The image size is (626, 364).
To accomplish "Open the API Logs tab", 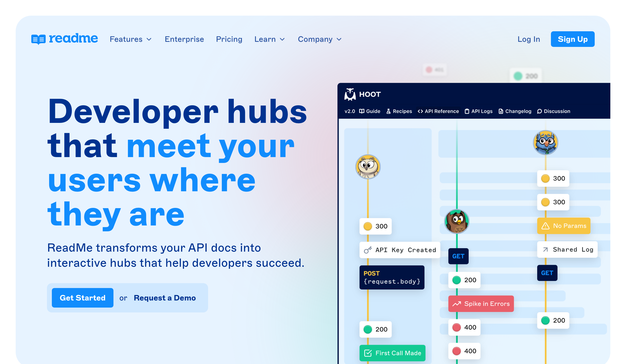I will pos(479,111).
